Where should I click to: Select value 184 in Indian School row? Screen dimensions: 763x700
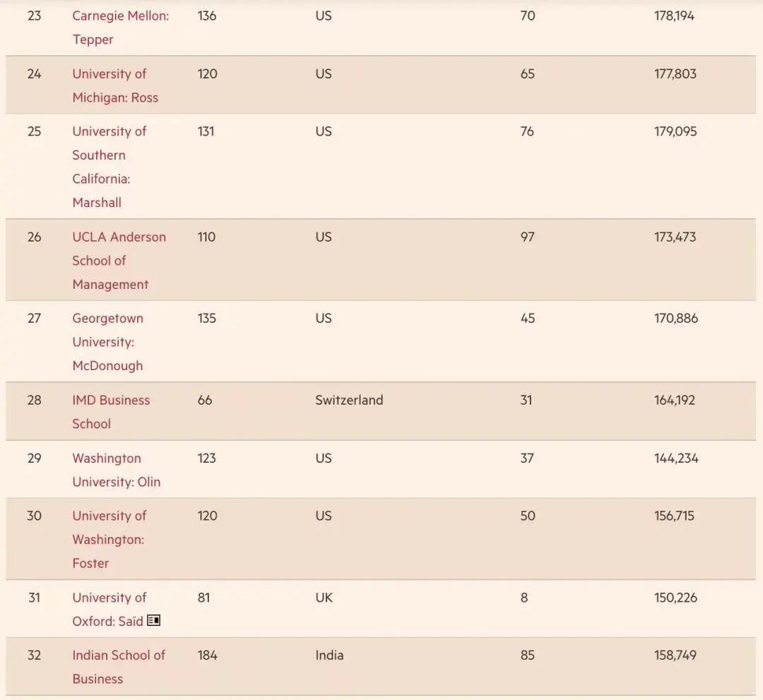[x=207, y=655]
